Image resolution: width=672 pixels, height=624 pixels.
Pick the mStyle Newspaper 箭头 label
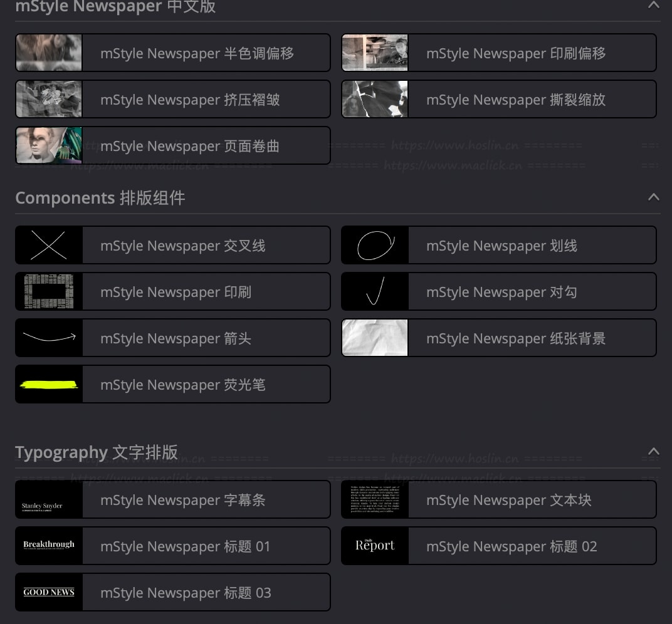click(x=176, y=338)
